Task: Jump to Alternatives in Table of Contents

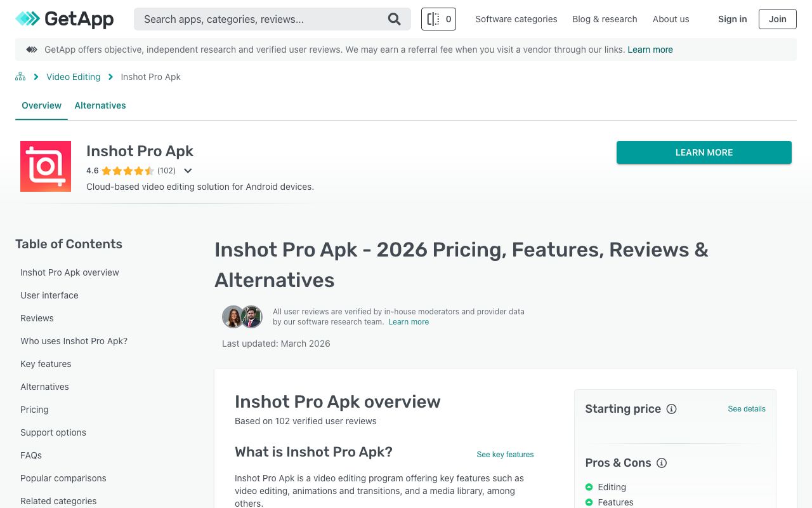Action: click(x=44, y=387)
